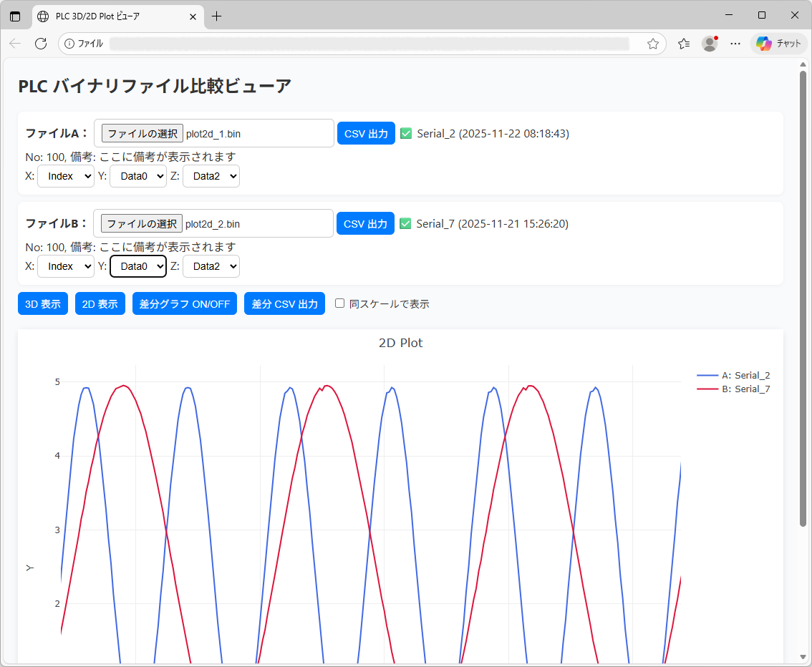Expand File B's Z axis Data2 dropdown
812x667 pixels.
pos(211,266)
